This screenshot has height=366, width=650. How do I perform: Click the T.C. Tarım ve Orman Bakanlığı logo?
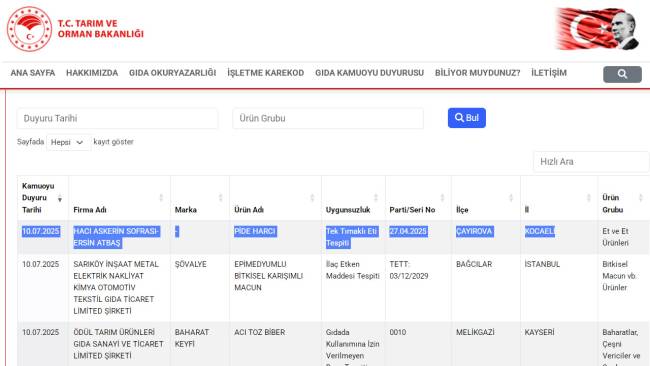coord(75,29)
